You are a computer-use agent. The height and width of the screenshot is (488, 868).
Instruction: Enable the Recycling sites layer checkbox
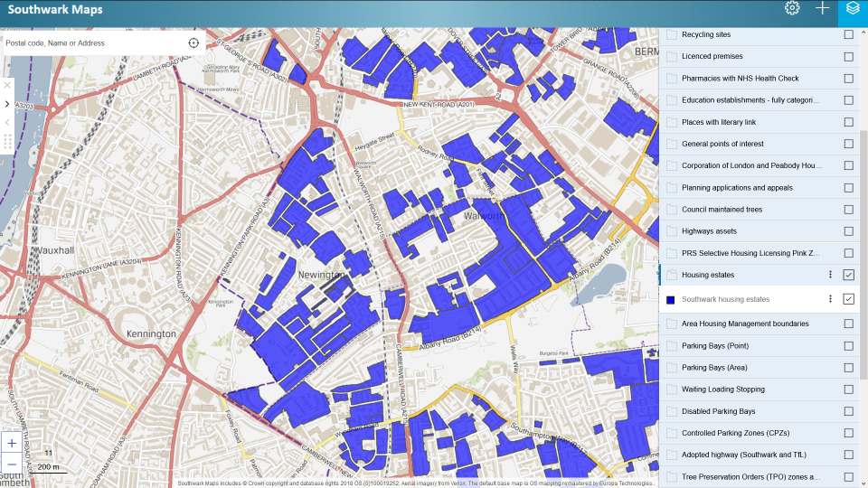click(x=848, y=34)
